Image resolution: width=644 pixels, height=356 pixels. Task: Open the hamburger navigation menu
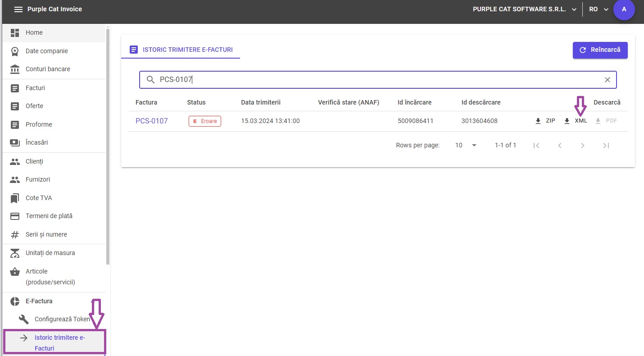point(18,9)
